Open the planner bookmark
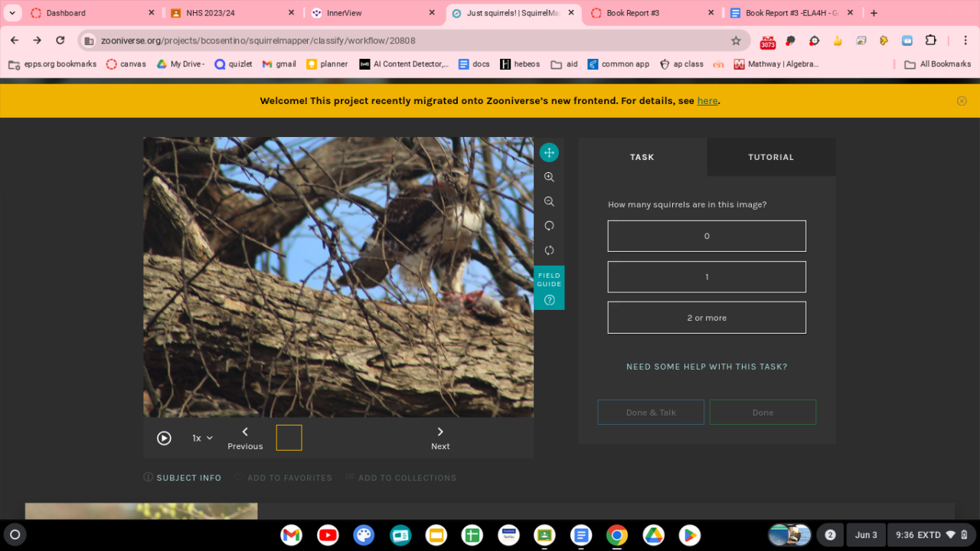This screenshot has width=980, height=551. click(x=327, y=64)
